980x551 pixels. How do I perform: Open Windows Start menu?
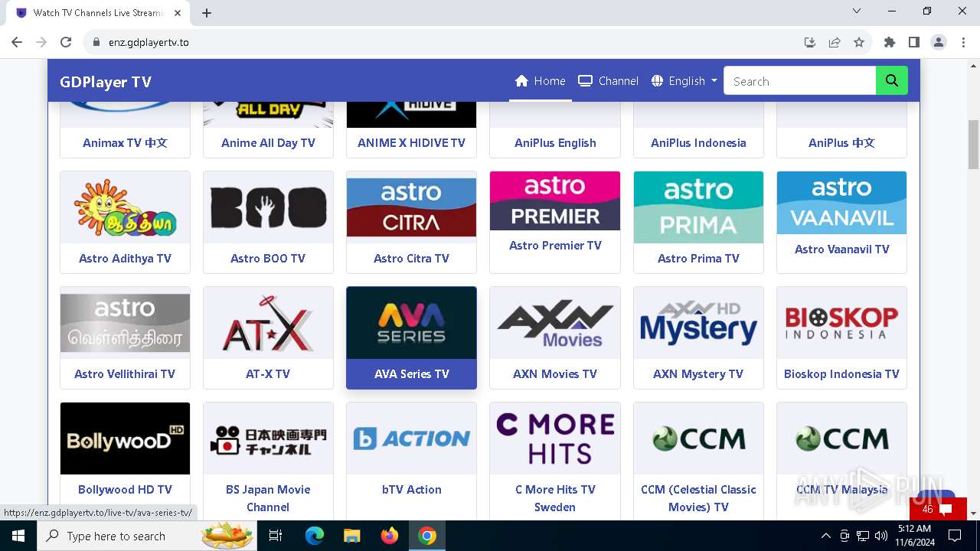click(18, 536)
